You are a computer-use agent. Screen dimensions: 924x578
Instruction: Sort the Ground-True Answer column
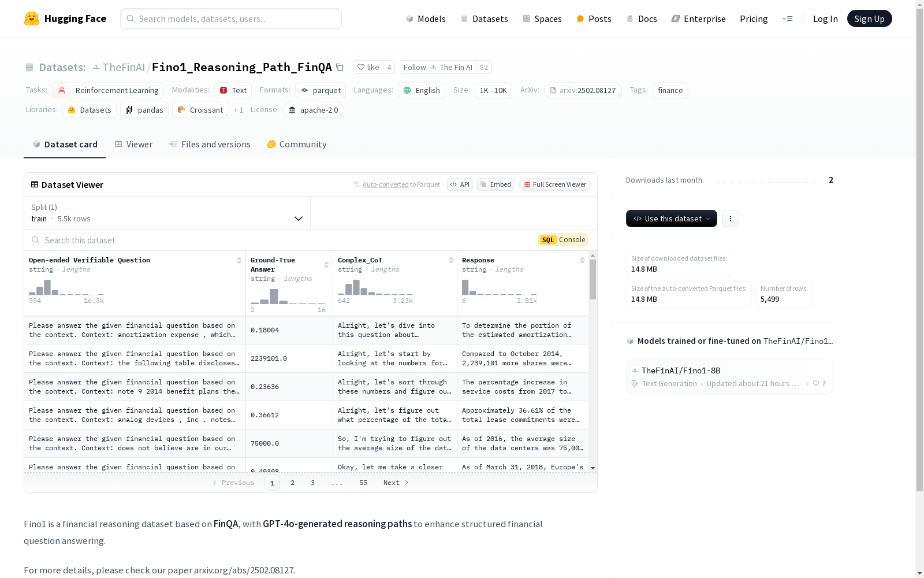(326, 265)
